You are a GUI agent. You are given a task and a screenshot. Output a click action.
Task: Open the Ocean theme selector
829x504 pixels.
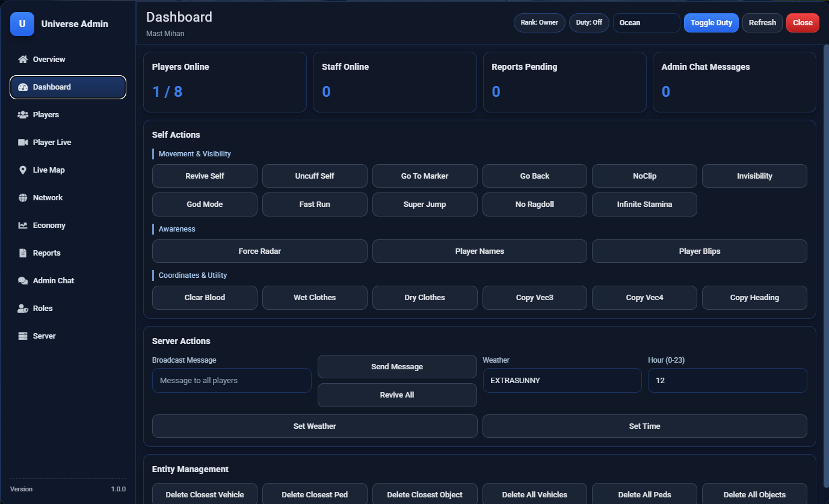646,23
